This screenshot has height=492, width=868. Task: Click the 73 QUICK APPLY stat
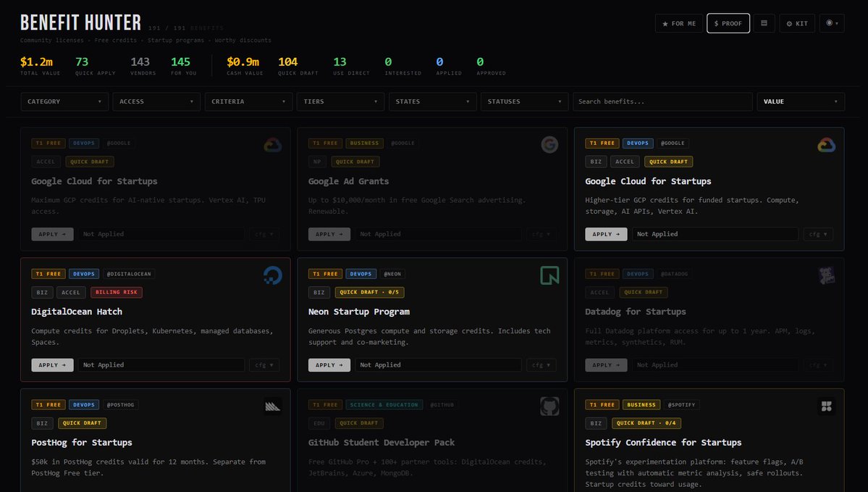click(x=96, y=65)
